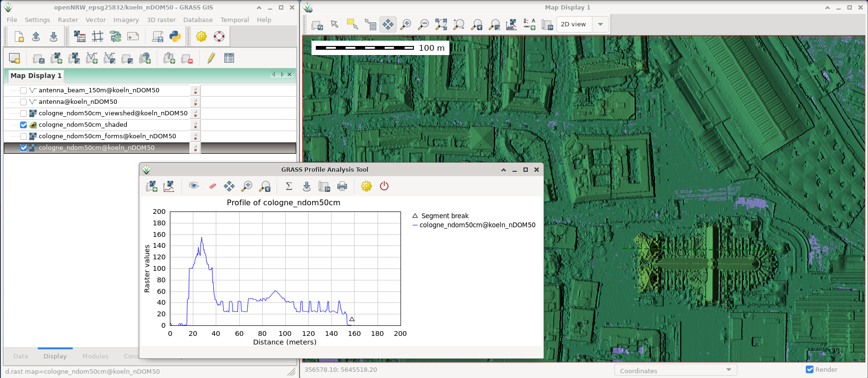Expand the Coordinates status bar dropdown
Image resolution: width=868 pixels, height=378 pixels.
click(728, 370)
